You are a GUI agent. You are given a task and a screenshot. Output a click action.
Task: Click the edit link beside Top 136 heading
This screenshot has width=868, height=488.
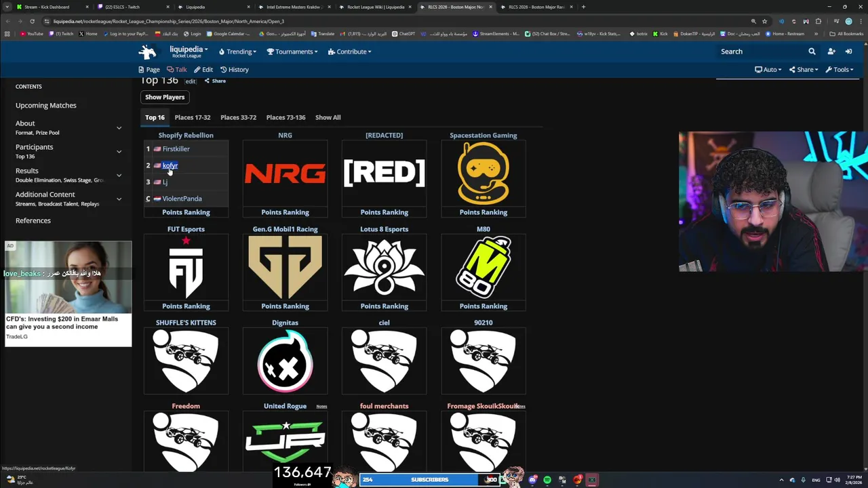click(191, 81)
